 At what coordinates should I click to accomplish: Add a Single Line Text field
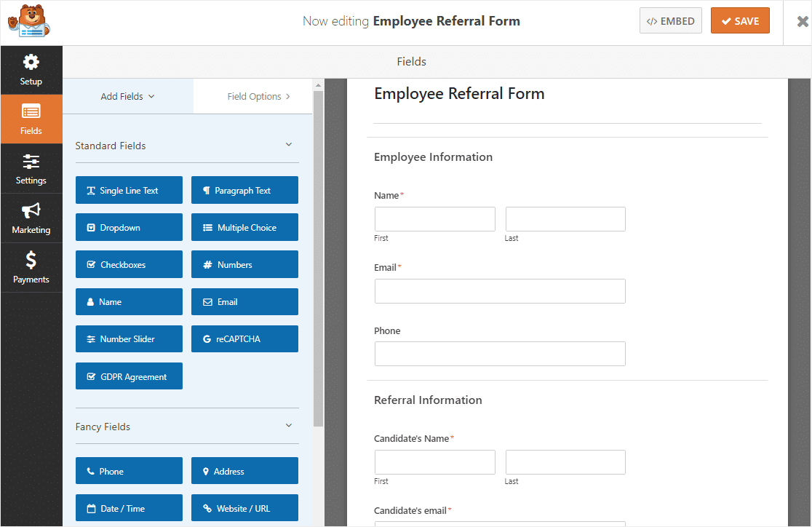tap(129, 190)
